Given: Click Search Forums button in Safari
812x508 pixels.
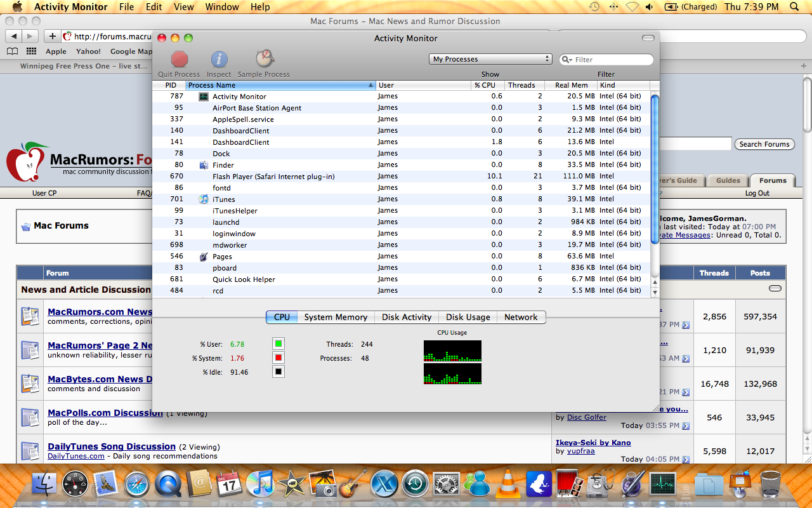Looking at the screenshot, I should (x=764, y=144).
